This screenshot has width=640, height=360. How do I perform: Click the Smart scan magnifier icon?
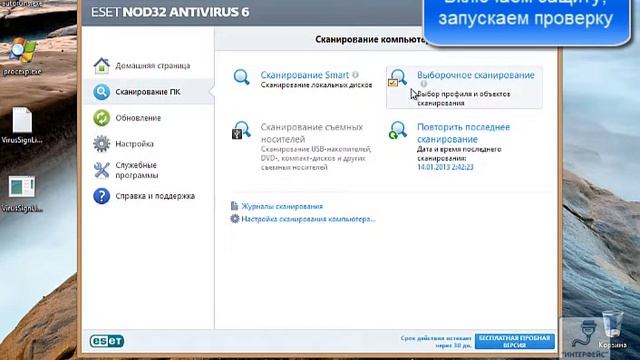tap(241, 77)
